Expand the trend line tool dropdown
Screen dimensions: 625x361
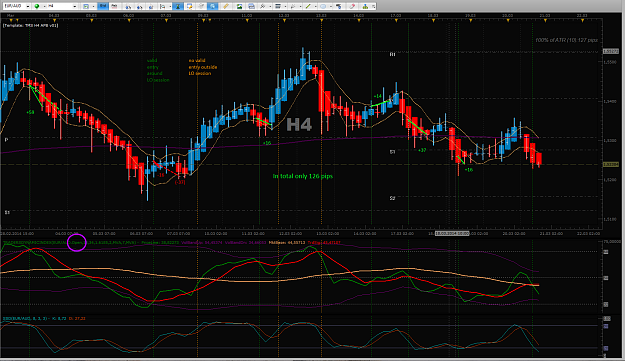click(x=315, y=6)
